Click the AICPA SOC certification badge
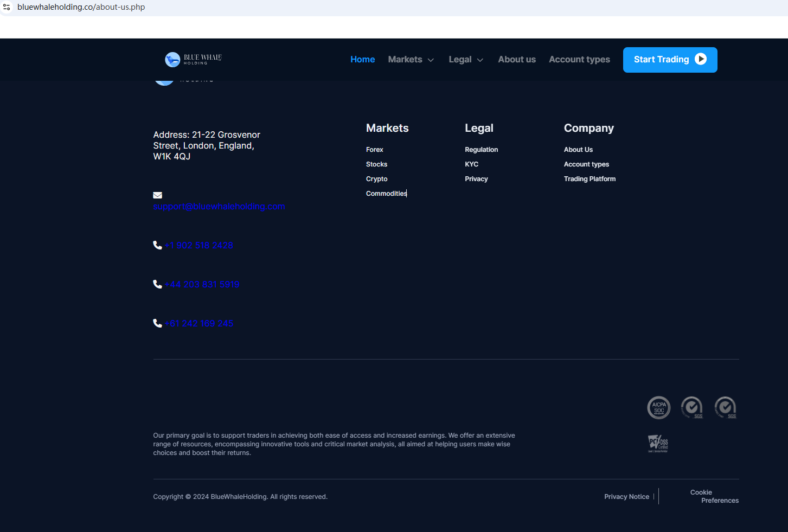The image size is (788, 532). [x=658, y=408]
